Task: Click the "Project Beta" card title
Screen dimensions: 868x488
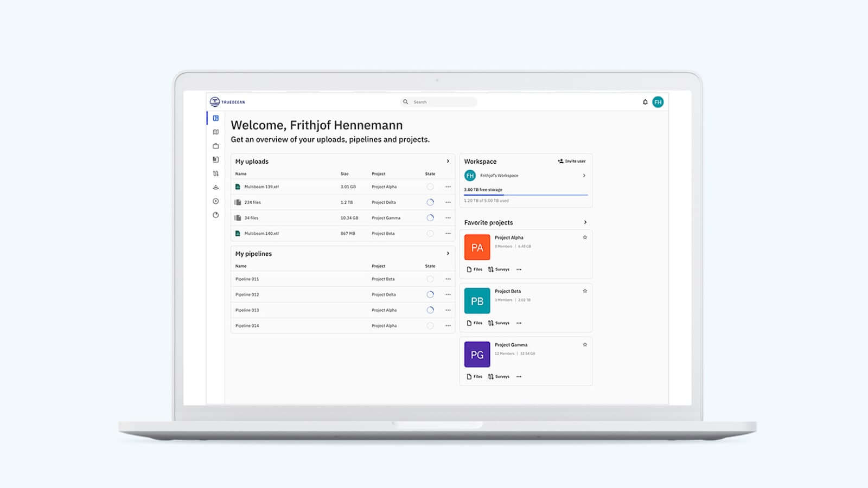Action: click(x=508, y=291)
